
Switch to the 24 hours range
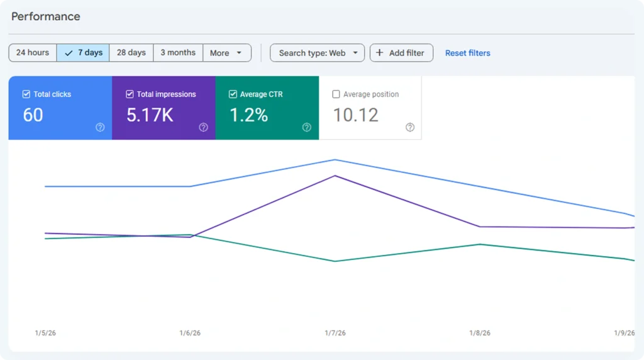(x=33, y=53)
